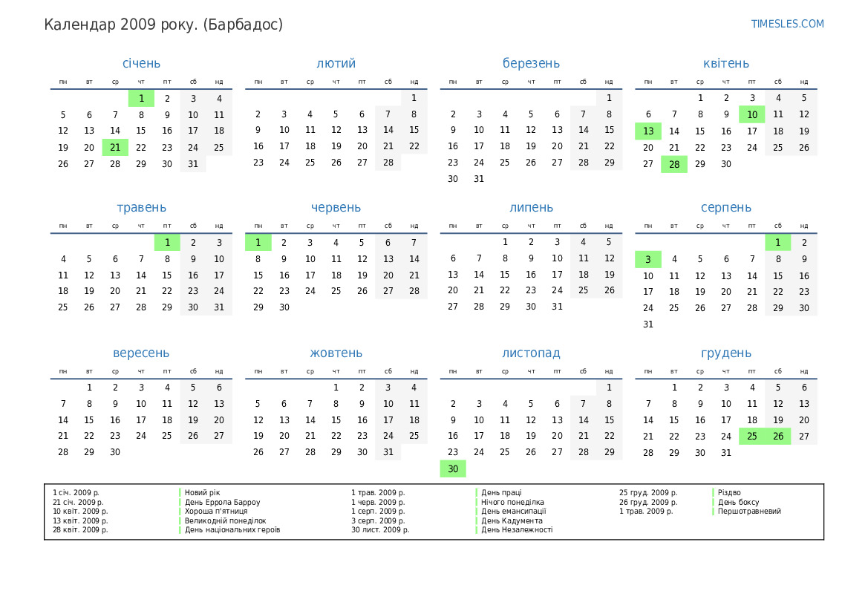Click legend entry "Хороша п'ятниця"
The height and width of the screenshot is (614, 868).
(216, 511)
